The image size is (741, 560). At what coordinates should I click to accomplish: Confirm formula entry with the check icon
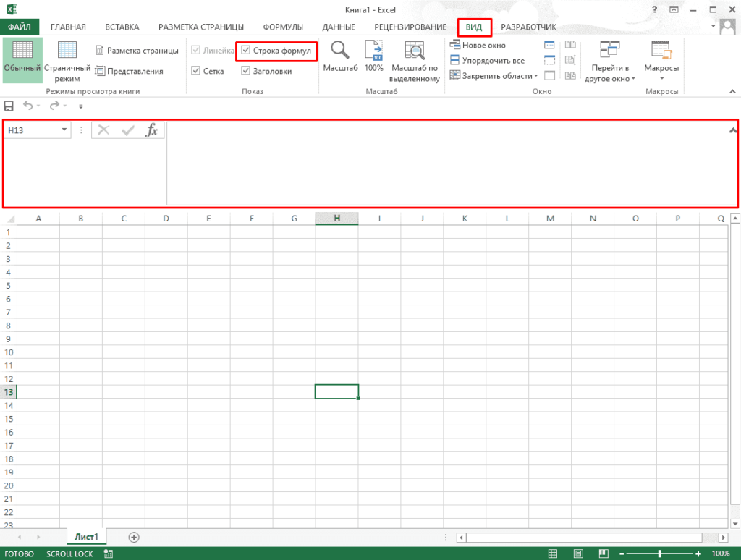click(127, 130)
